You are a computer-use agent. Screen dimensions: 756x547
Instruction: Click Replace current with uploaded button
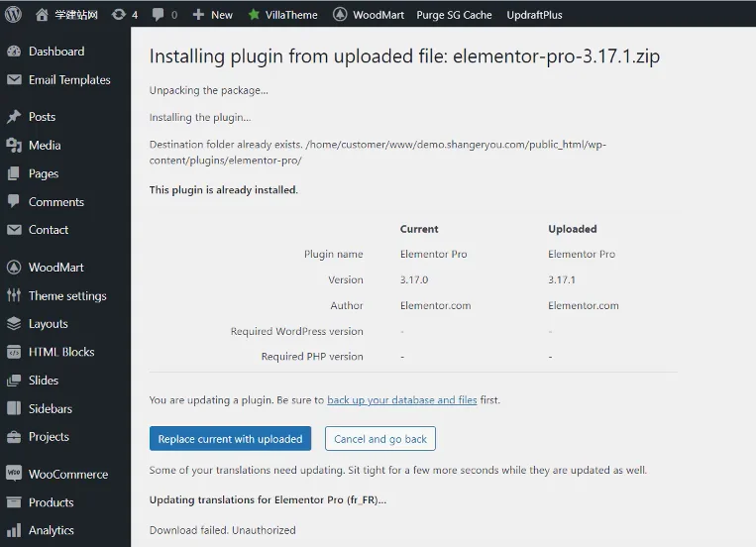click(230, 438)
